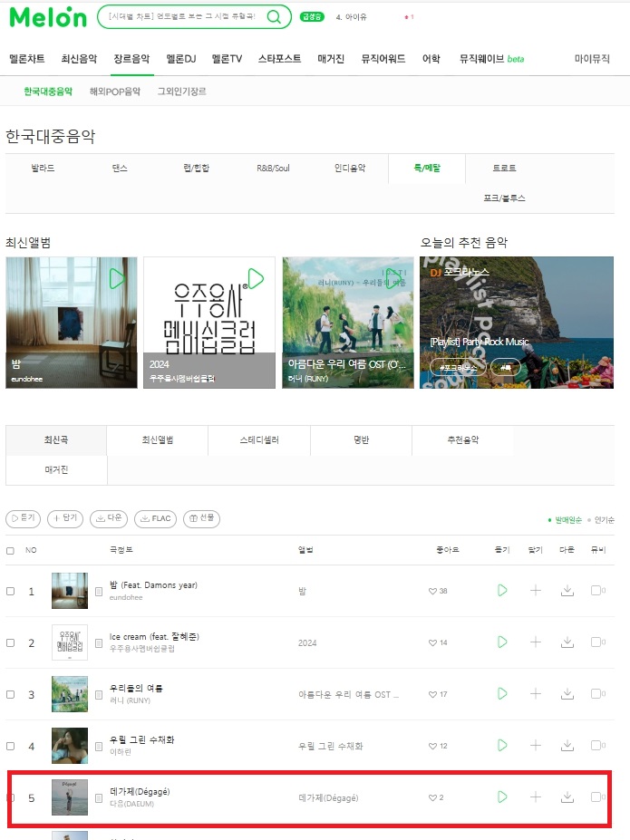Screen dimensions: 630x840
Task: Open song info icon for Ice cream
Action: coord(99,642)
